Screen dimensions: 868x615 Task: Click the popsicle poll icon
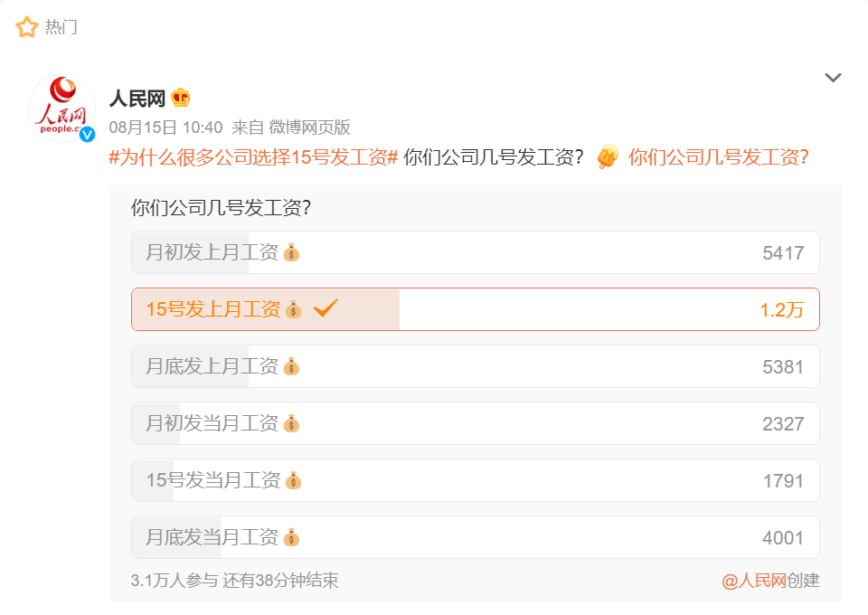[608, 157]
